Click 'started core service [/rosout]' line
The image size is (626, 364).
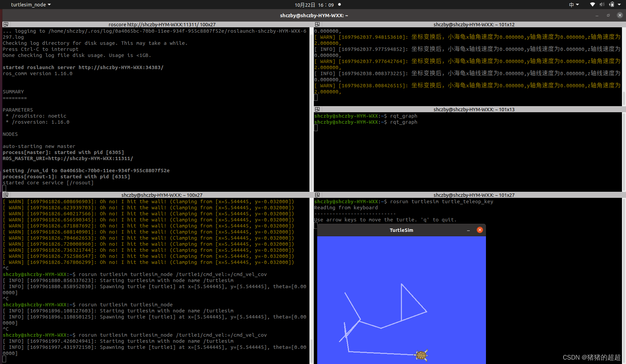coord(48,183)
